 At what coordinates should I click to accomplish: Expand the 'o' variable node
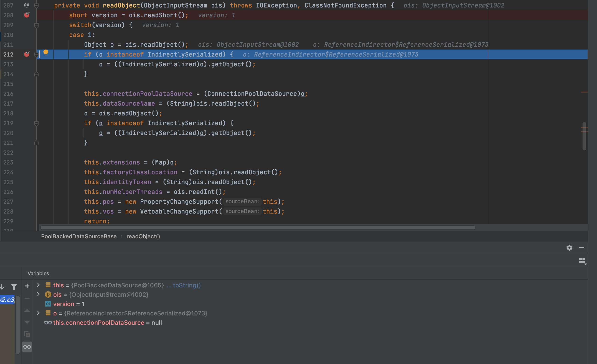point(38,313)
